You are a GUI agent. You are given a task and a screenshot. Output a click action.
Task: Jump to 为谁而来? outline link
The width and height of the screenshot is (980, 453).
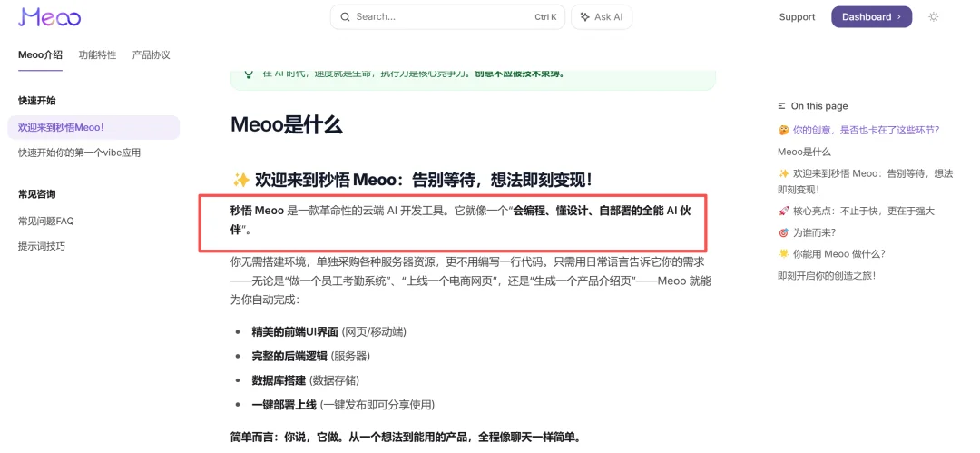(x=807, y=232)
